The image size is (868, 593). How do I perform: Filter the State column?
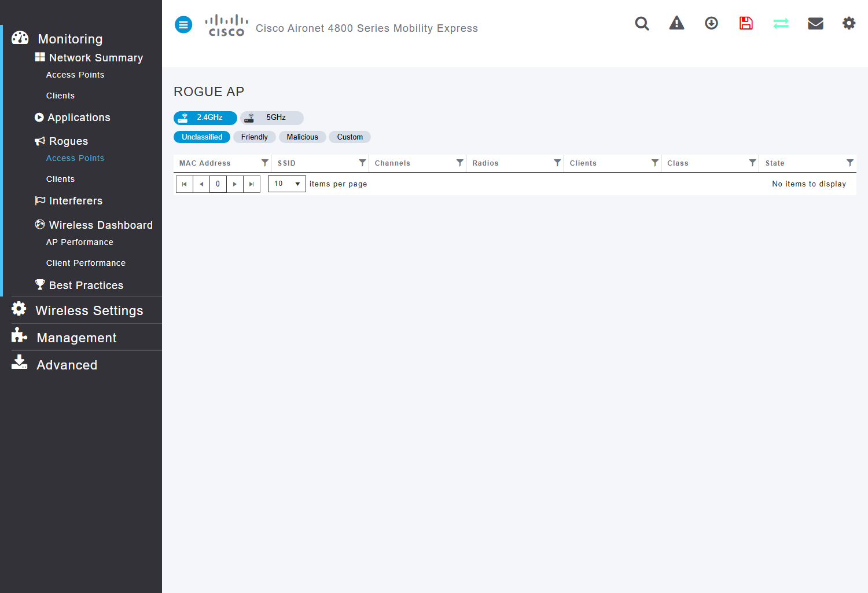[849, 163]
